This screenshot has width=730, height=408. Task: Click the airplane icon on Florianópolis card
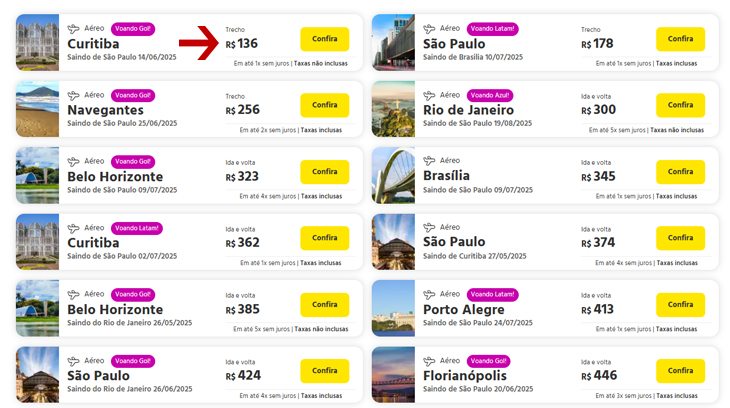(x=429, y=361)
